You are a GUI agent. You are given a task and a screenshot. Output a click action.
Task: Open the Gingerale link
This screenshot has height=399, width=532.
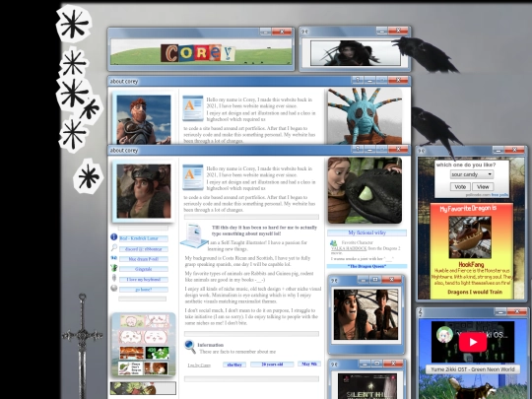click(x=144, y=269)
